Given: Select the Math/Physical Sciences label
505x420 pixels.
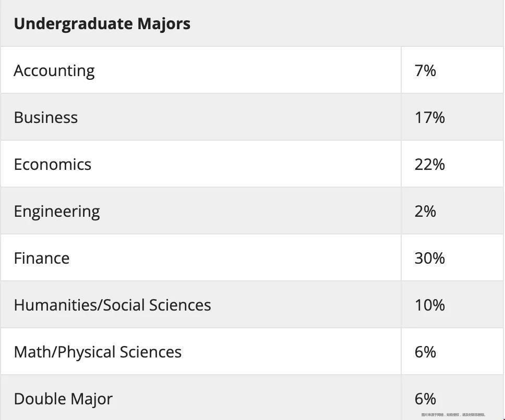Looking at the screenshot, I should click(98, 352).
